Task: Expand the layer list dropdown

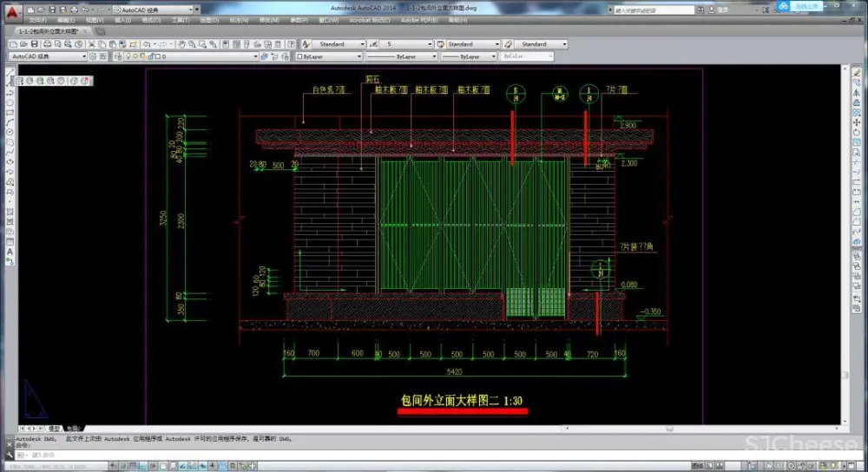Action: pyautogui.click(x=254, y=56)
